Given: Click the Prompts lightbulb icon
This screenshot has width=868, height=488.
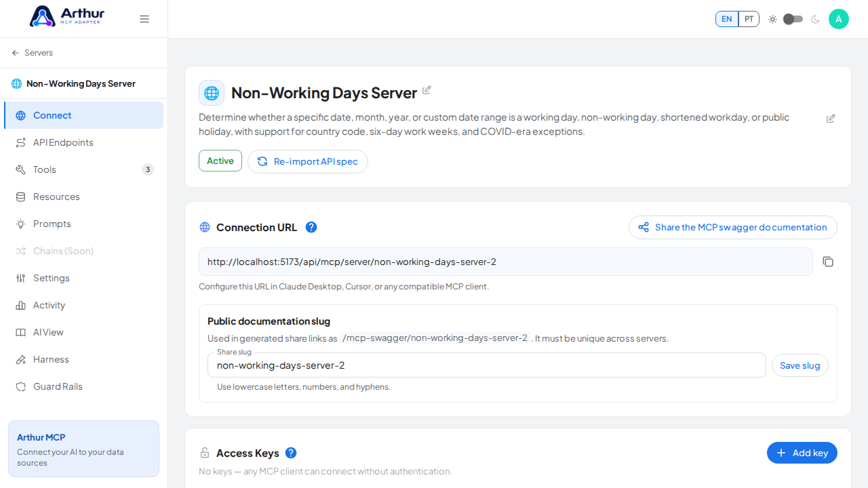Looking at the screenshot, I should click(20, 224).
